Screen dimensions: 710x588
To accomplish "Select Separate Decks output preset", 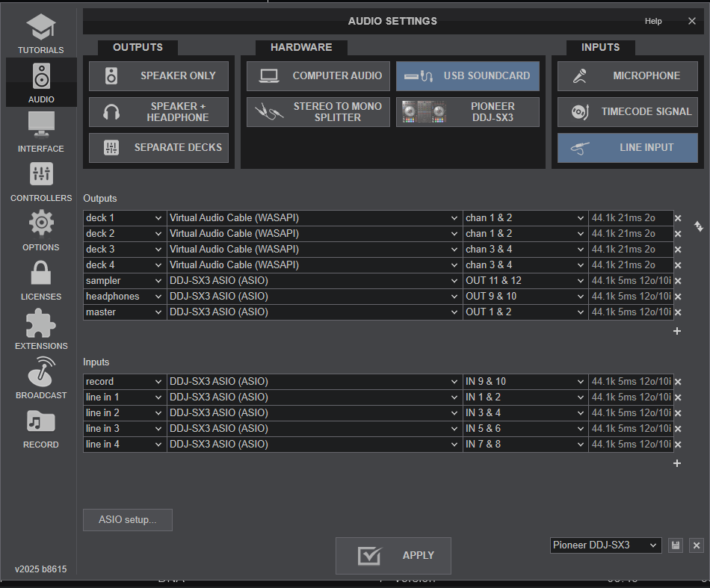I will click(x=158, y=148).
